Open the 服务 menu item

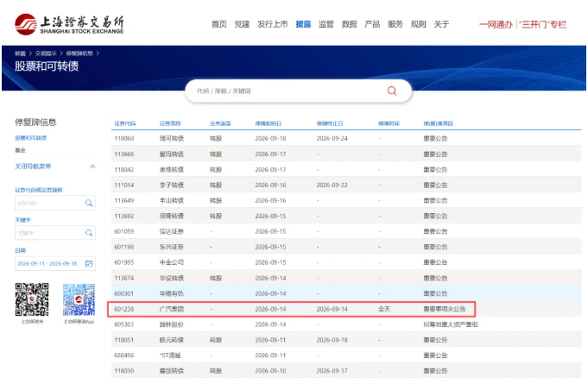pyautogui.click(x=395, y=24)
